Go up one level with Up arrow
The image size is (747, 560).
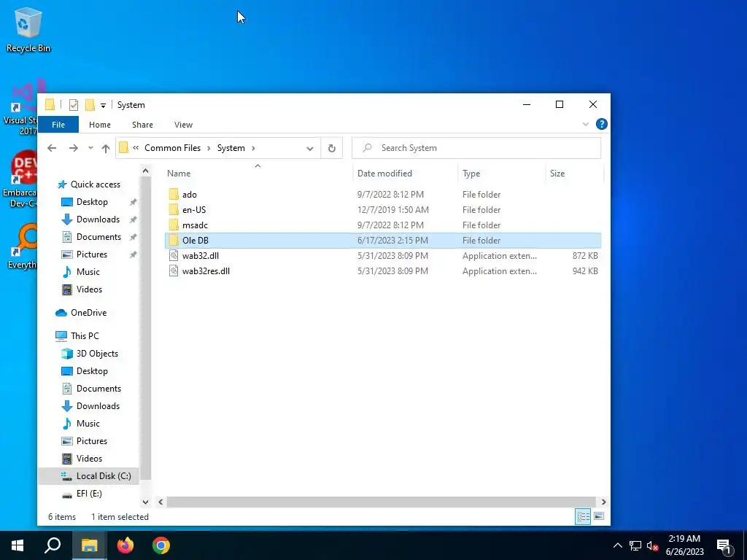[106, 148]
